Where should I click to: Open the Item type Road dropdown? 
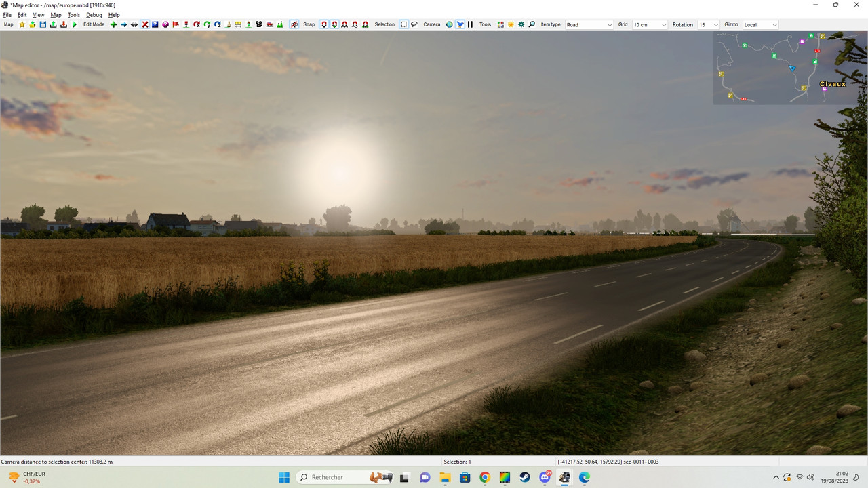(589, 24)
